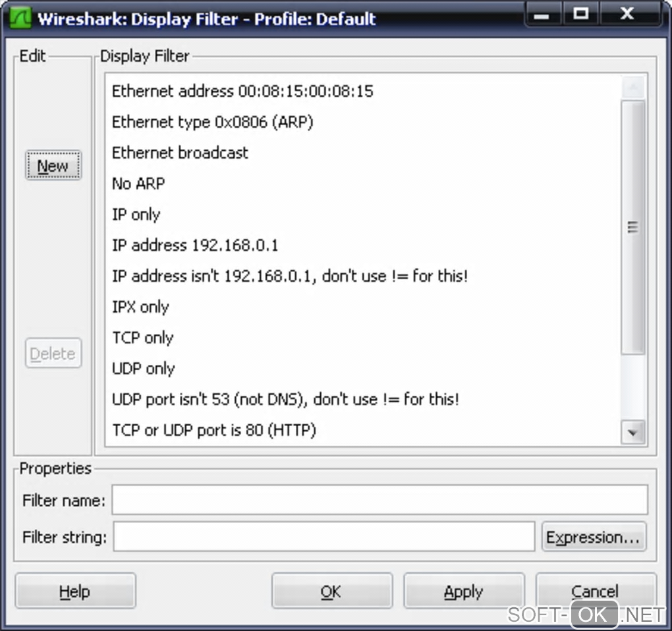Choose the "Ethernet broadcast" filter entry
This screenshot has width=672, height=631.
363,153
